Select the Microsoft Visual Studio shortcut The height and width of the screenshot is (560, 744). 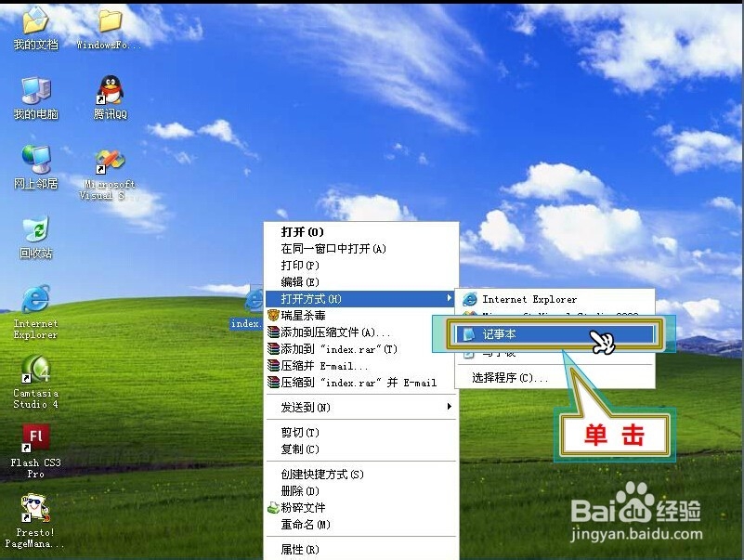point(109,175)
